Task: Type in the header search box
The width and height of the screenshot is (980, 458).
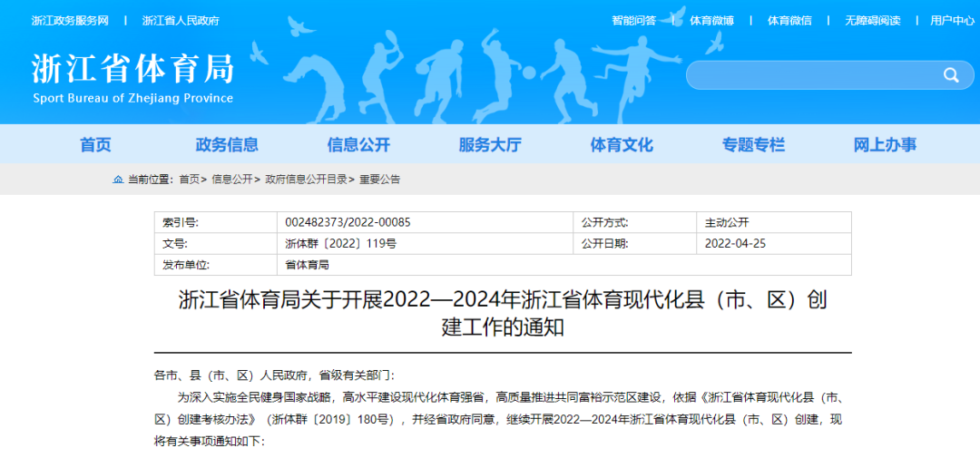Action: (x=808, y=75)
